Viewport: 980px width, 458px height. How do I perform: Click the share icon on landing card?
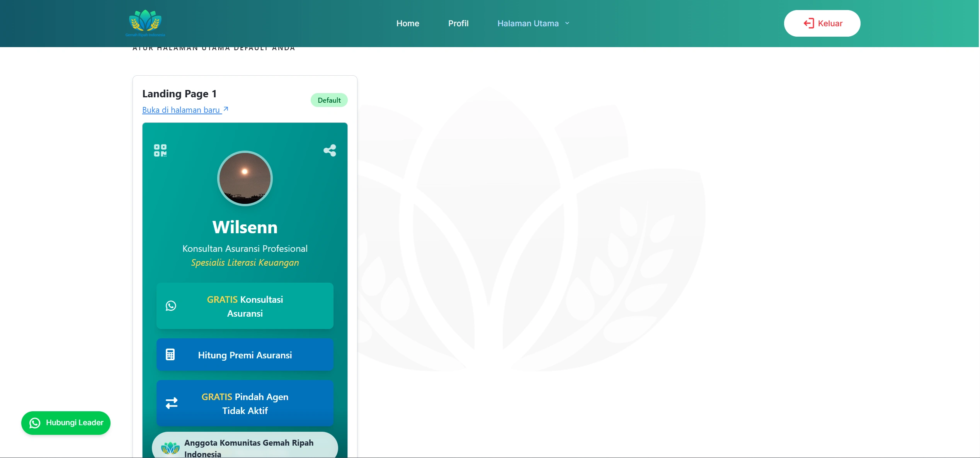point(330,150)
